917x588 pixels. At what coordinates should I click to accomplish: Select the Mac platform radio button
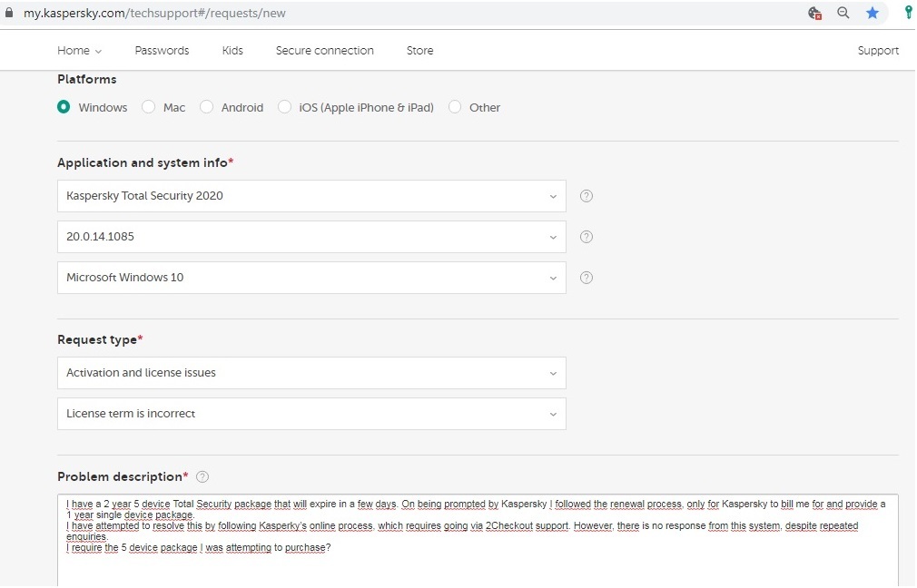point(149,107)
